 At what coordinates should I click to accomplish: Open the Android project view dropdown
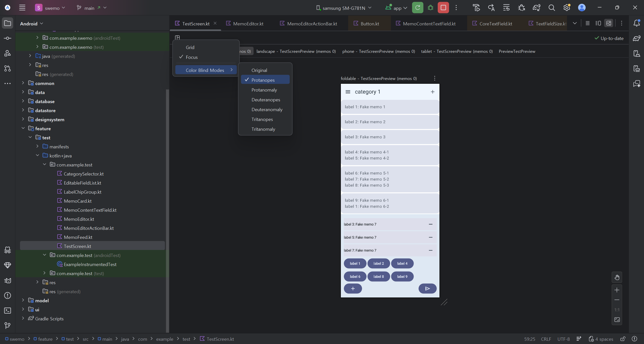tap(31, 24)
